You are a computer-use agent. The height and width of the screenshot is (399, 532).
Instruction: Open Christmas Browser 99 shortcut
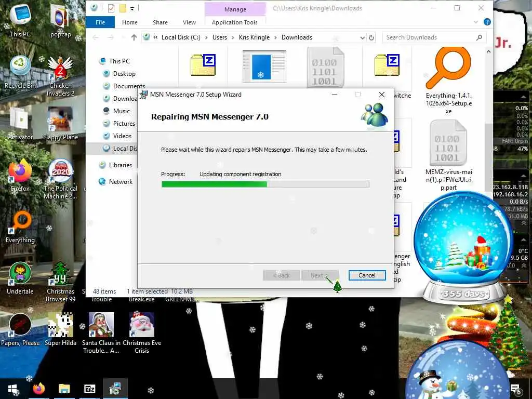pyautogui.click(x=60, y=282)
